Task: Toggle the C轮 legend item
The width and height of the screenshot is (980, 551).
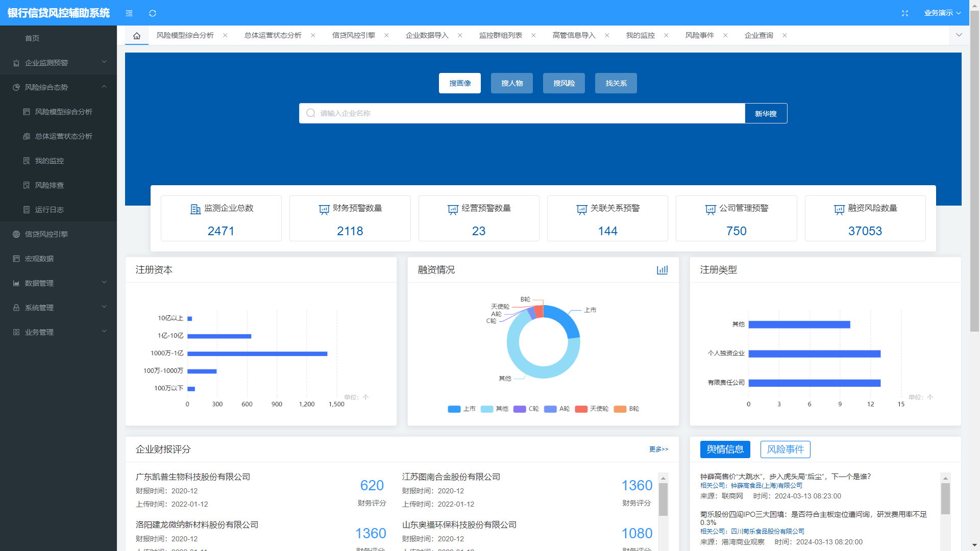Action: point(526,409)
